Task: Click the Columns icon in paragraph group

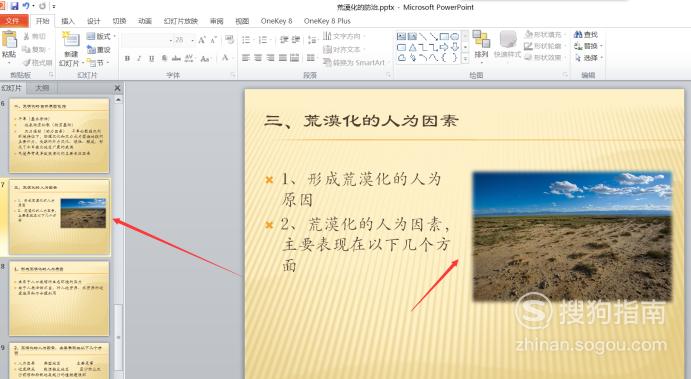Action: [311, 58]
